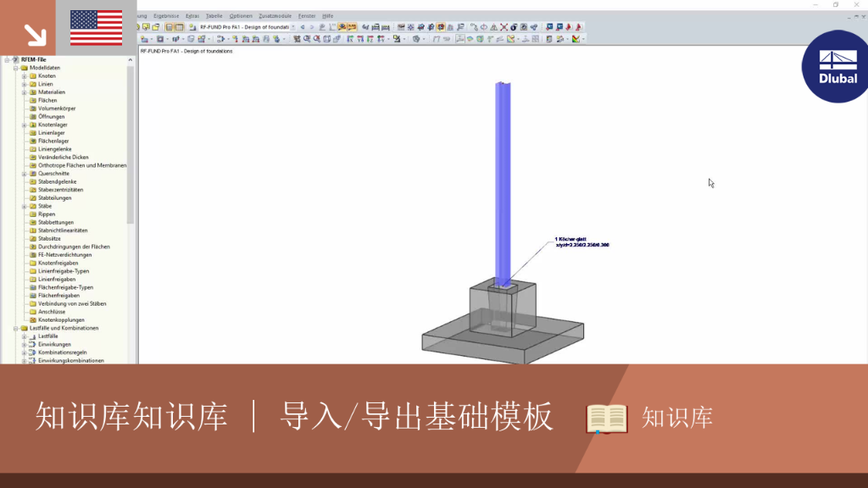Click the next module arrow icon
Screen dimensions: 868x488
point(312,27)
